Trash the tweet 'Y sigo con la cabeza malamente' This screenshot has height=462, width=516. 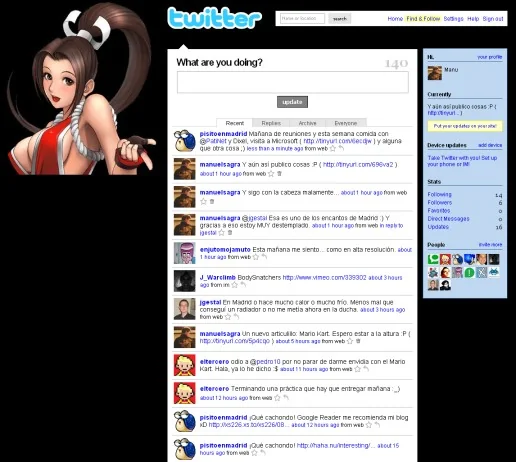point(212,201)
